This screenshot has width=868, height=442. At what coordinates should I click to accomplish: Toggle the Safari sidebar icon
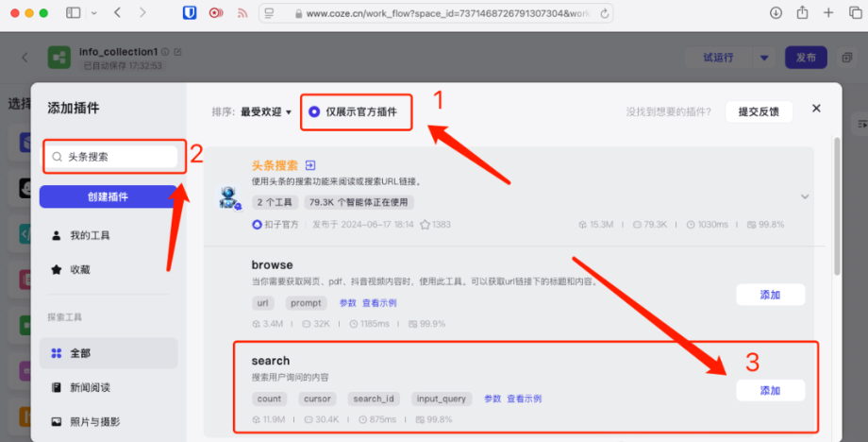pyautogui.click(x=73, y=12)
